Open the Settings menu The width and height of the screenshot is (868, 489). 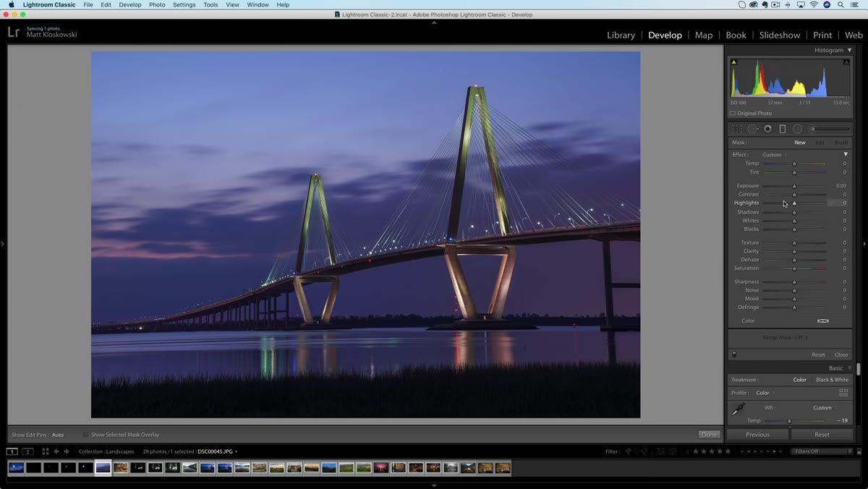184,4
